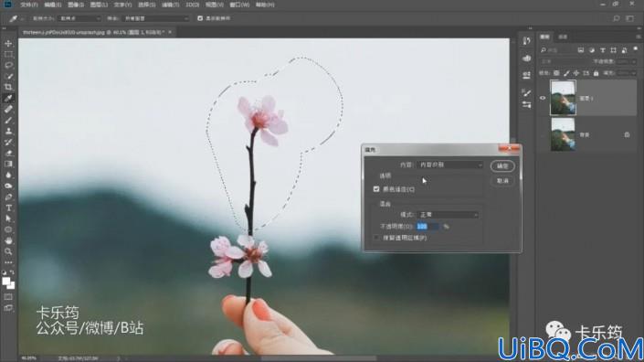Screen dimensions: 644x362
Task: Swap foreground and background colors
Action: (12, 272)
